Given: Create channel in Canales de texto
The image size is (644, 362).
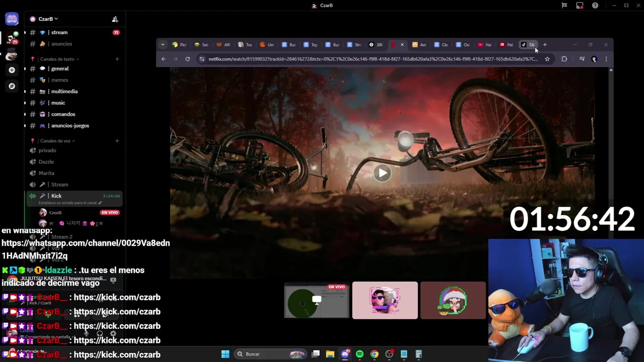Looking at the screenshot, I should [117, 59].
